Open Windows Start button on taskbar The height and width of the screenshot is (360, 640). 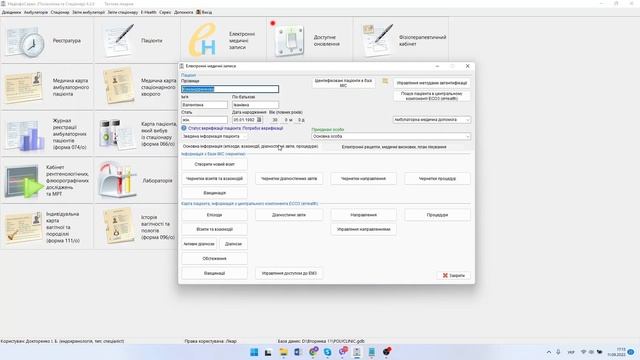click(254, 352)
